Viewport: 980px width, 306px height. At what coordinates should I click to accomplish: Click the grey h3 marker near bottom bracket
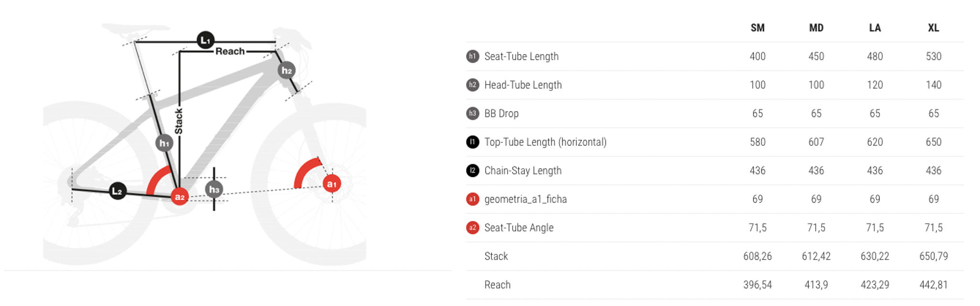[x=214, y=189]
